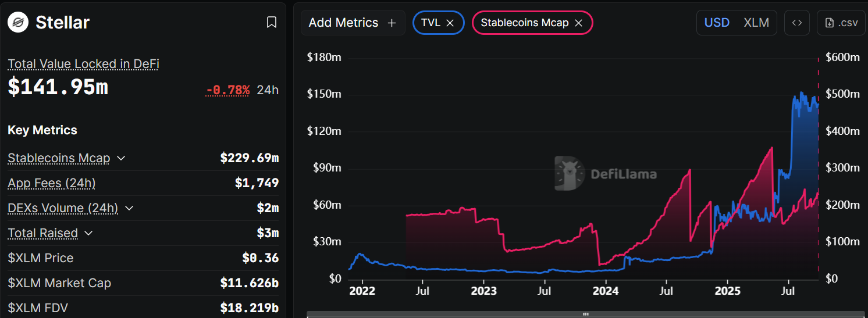The width and height of the screenshot is (868, 318).
Task: Click the Stablecoins Mcap metric pill label
Action: click(x=524, y=23)
